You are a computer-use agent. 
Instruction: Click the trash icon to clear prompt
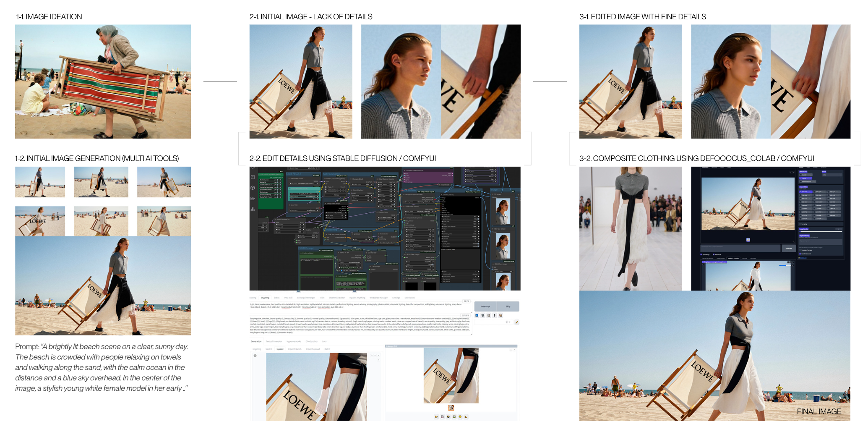482,315
